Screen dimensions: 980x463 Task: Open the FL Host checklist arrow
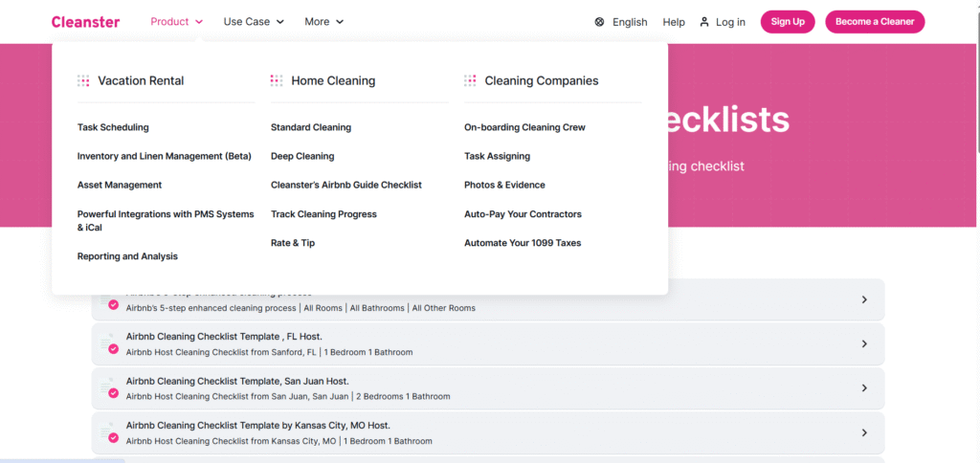pos(864,344)
